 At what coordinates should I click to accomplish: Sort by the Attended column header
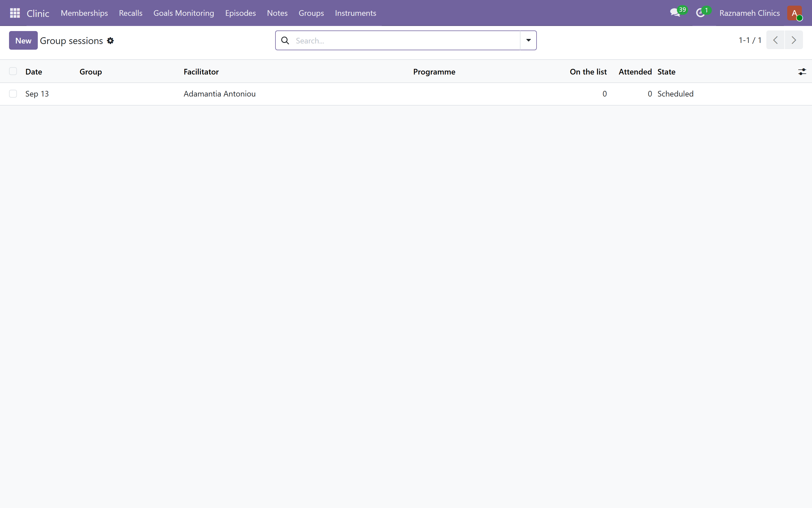[635, 72]
